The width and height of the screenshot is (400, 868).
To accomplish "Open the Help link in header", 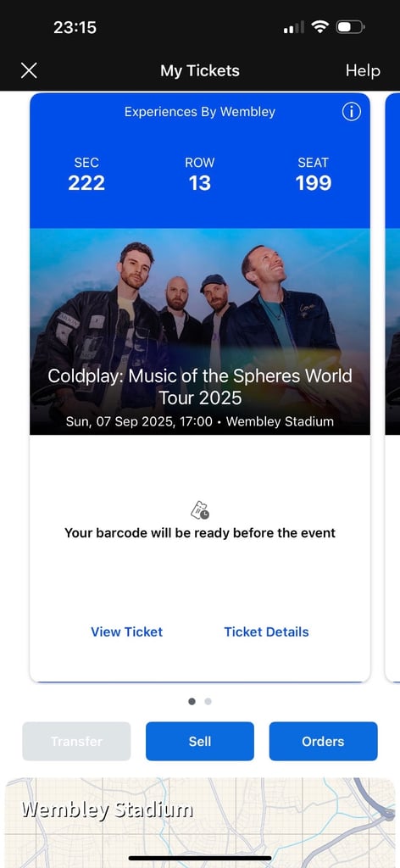I will pyautogui.click(x=363, y=71).
